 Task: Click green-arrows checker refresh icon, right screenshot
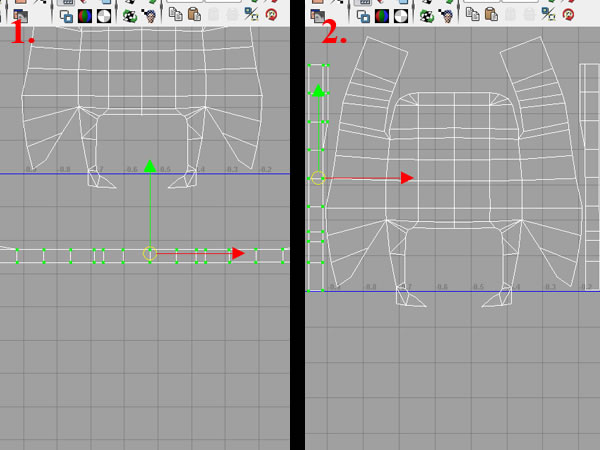[x=427, y=16]
